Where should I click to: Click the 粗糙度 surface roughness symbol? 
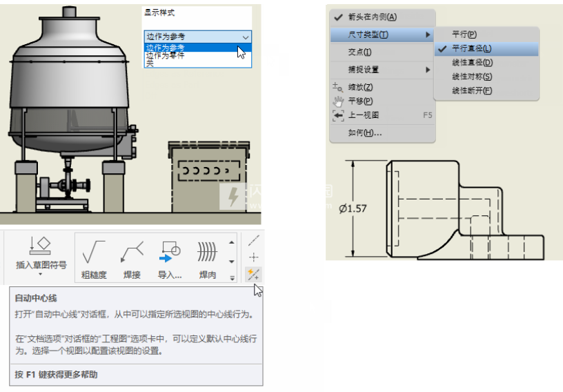coord(94,256)
